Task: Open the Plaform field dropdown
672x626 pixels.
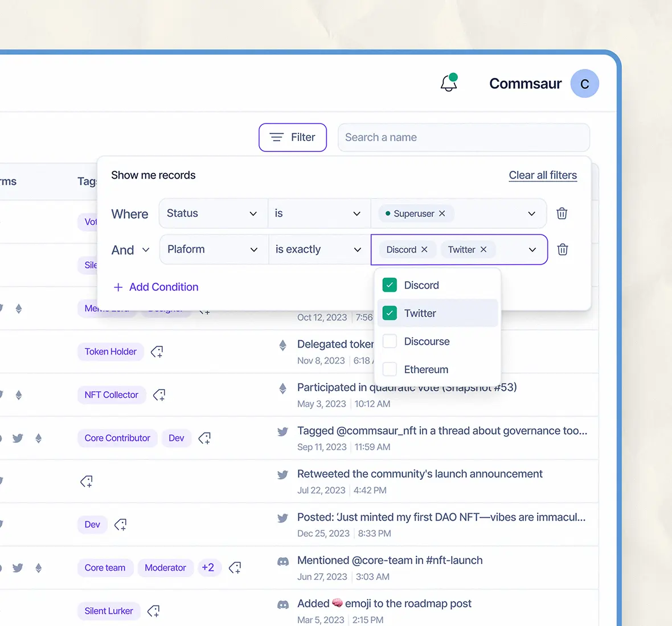Action: tap(214, 249)
